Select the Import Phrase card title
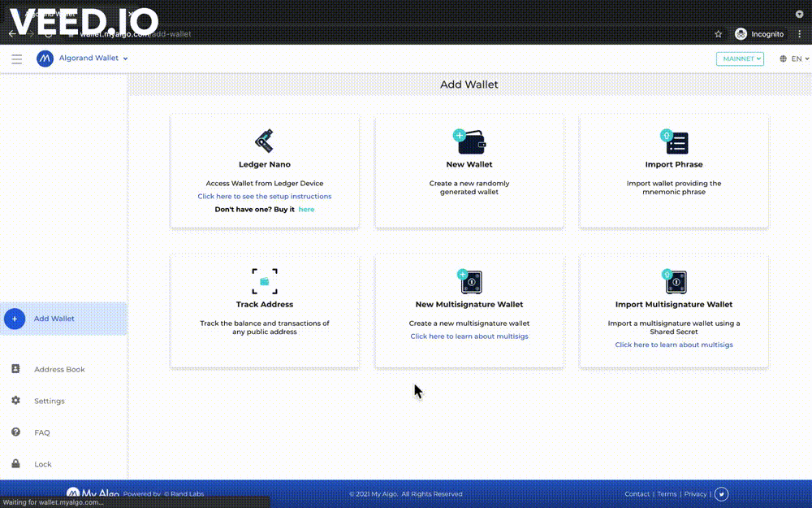812x508 pixels. tap(674, 164)
